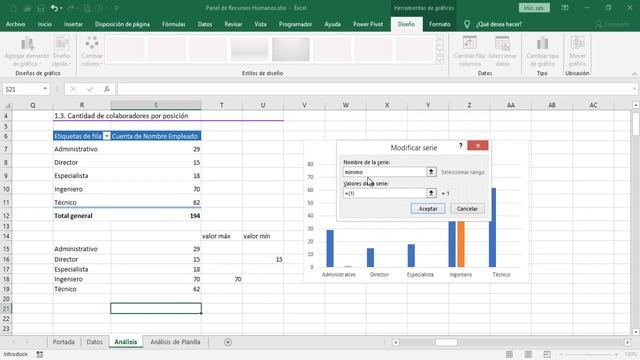The image size is (640, 360).
Task: Select the 'valor máx' header cell
Action: coord(222,236)
